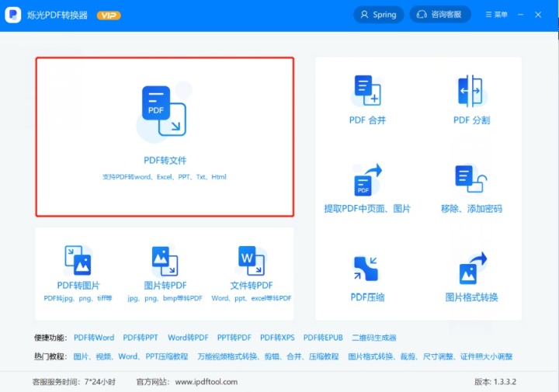Open PDF转EPUB quick link
This screenshot has width=559, height=392.
click(x=323, y=338)
